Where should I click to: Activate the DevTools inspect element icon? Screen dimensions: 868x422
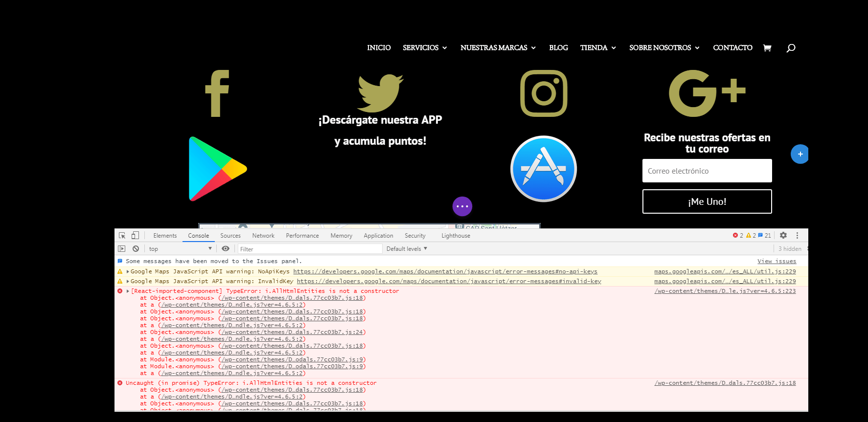pyautogui.click(x=122, y=235)
